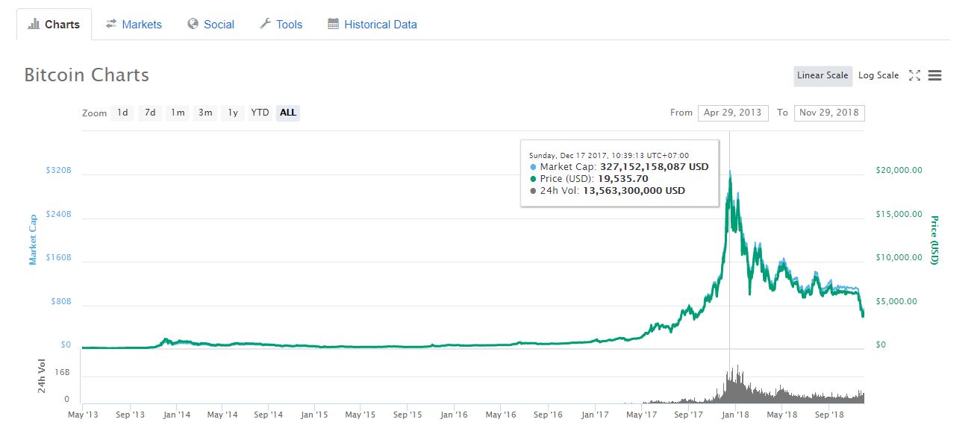Select the ALL zoom range
The height and width of the screenshot is (425, 980).
288,113
